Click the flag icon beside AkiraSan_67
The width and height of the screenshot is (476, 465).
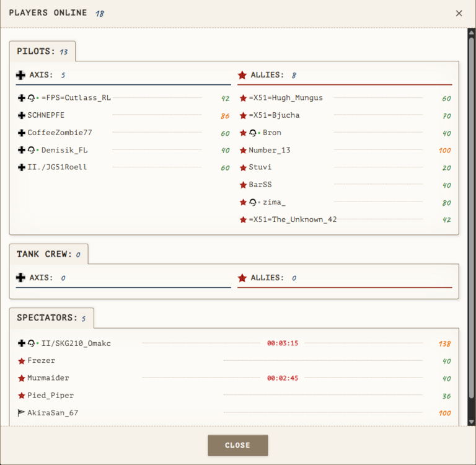coord(21,413)
